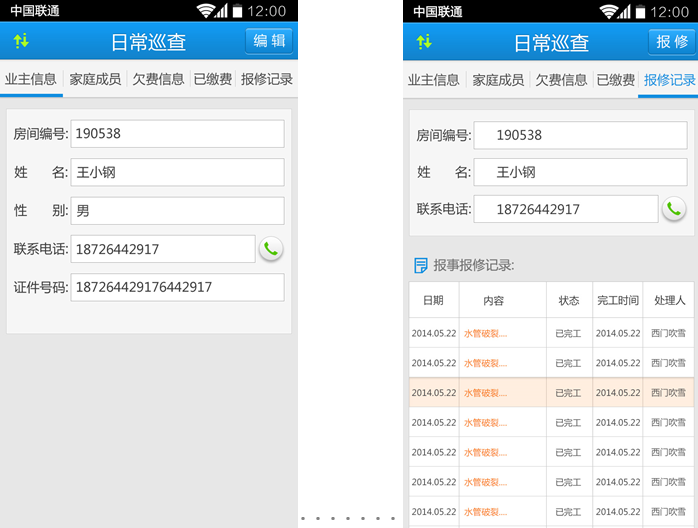Tap Wi-Fi status icon on left screen status bar
Screen dimensions: 698x528
pos(206,11)
